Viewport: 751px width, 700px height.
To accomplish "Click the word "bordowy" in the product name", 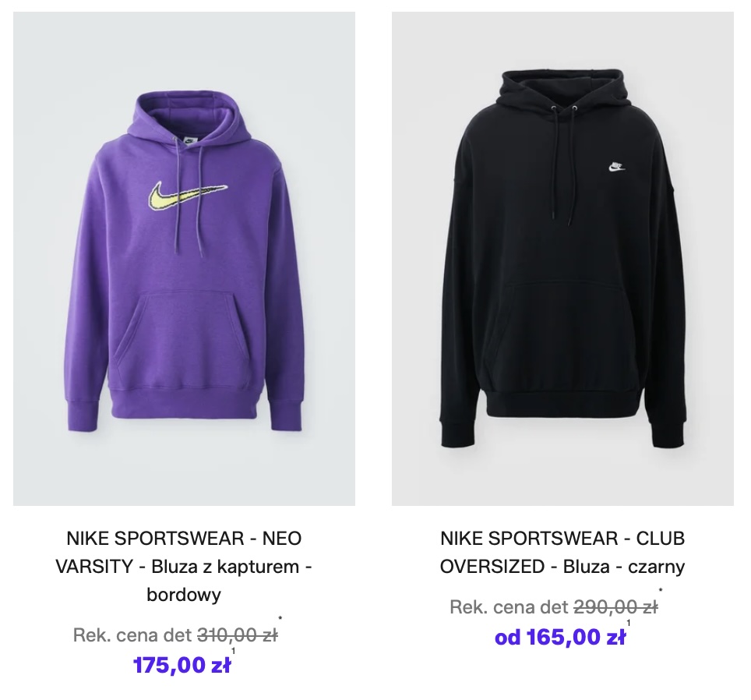I will [184, 595].
